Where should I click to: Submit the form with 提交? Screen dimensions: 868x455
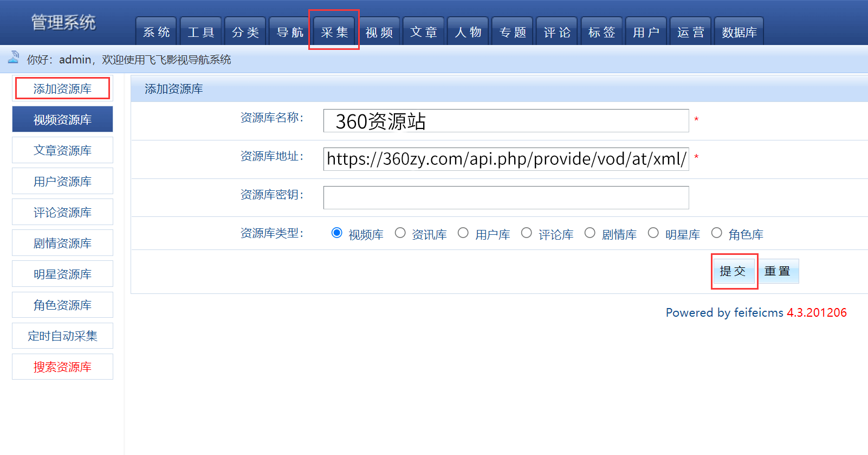click(x=733, y=271)
